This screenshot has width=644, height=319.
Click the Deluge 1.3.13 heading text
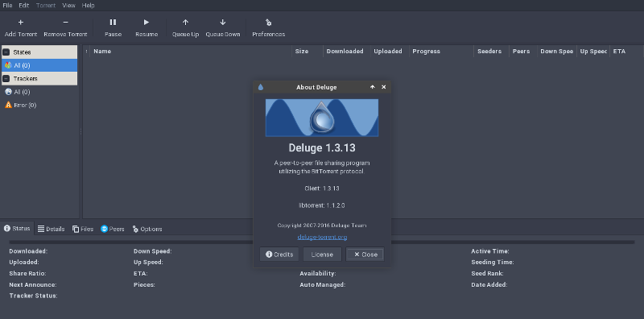[322, 148]
